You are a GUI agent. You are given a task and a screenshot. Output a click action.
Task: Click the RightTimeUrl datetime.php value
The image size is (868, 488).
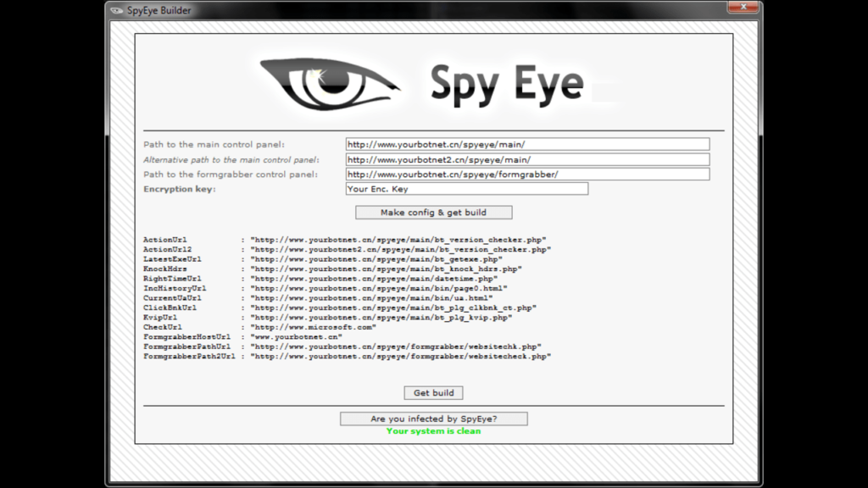tap(374, 278)
